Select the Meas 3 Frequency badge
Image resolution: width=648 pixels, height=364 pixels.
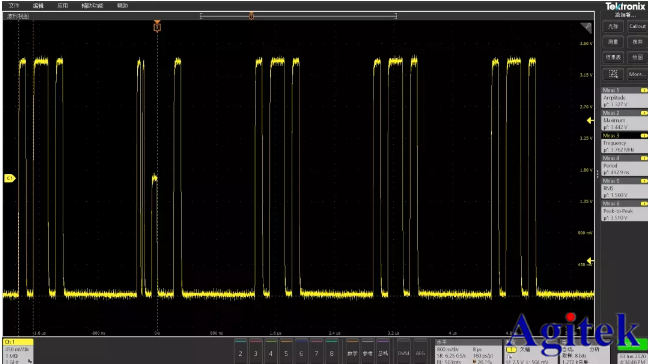(624, 143)
